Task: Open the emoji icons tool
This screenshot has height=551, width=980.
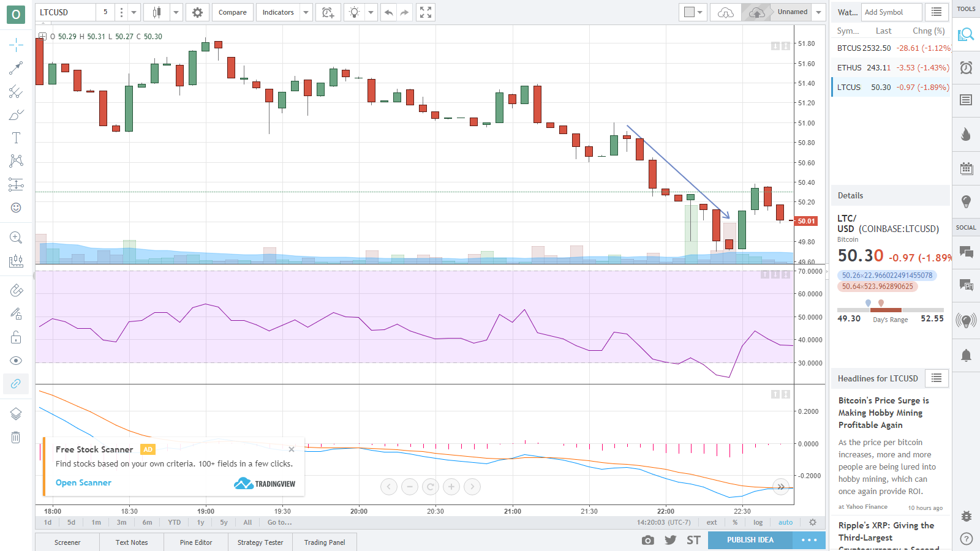Action: pos(16,208)
